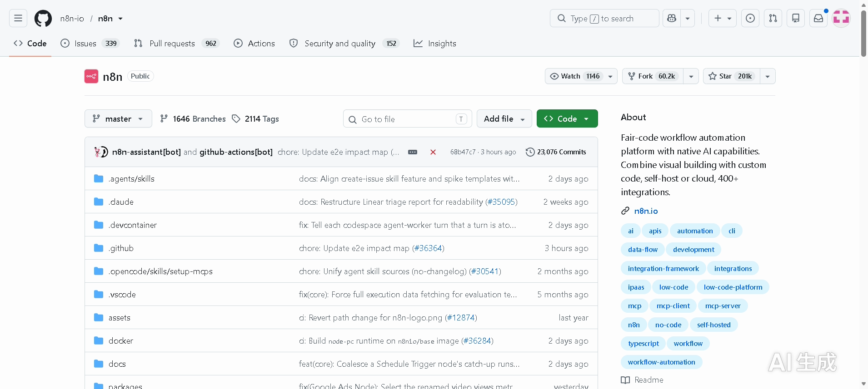View the 1646 Branches list
868x389 pixels.
193,118
